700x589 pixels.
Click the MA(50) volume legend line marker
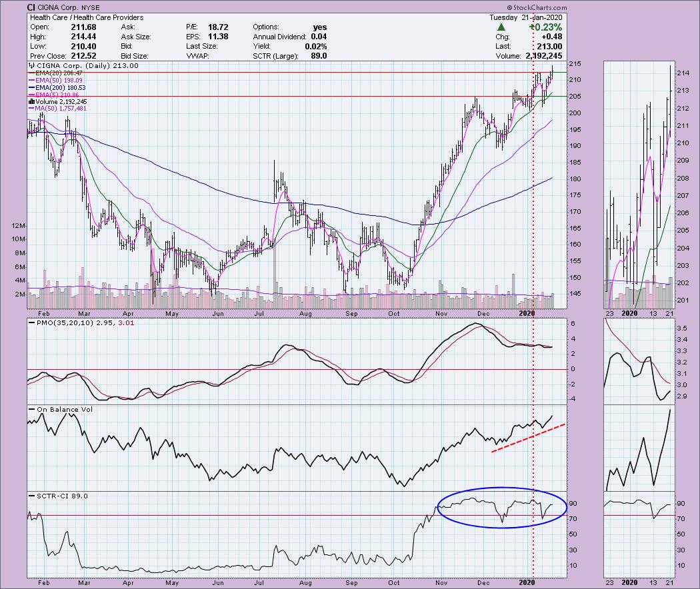pyautogui.click(x=32, y=109)
